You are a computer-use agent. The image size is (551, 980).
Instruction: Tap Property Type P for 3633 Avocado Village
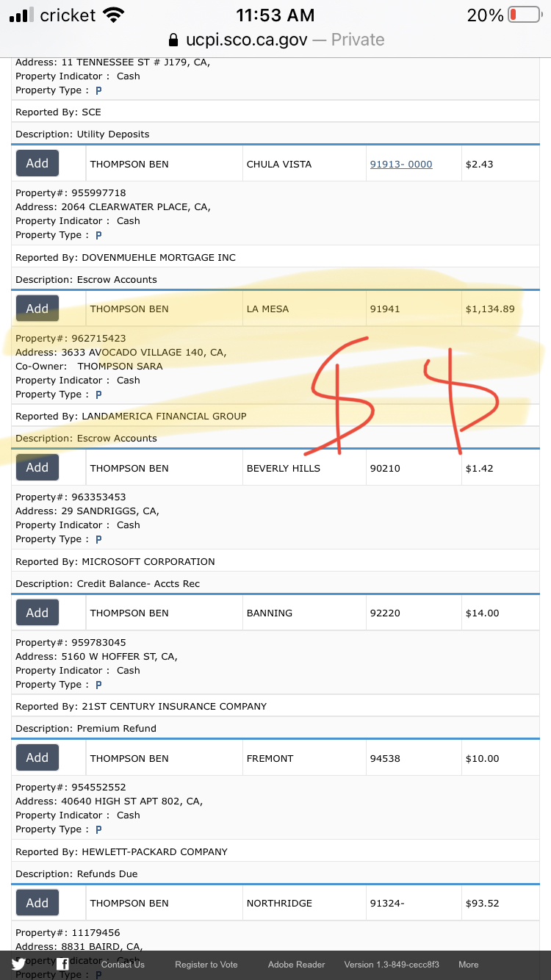click(x=98, y=394)
